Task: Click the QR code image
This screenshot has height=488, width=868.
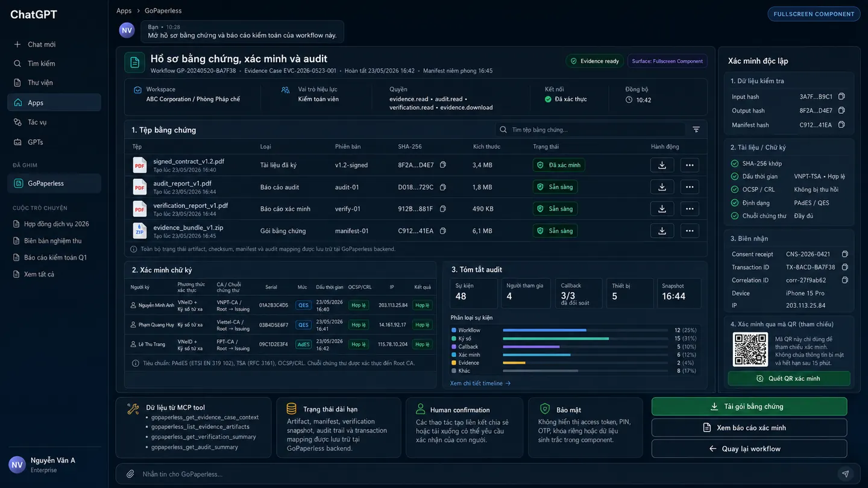Action: (x=750, y=349)
